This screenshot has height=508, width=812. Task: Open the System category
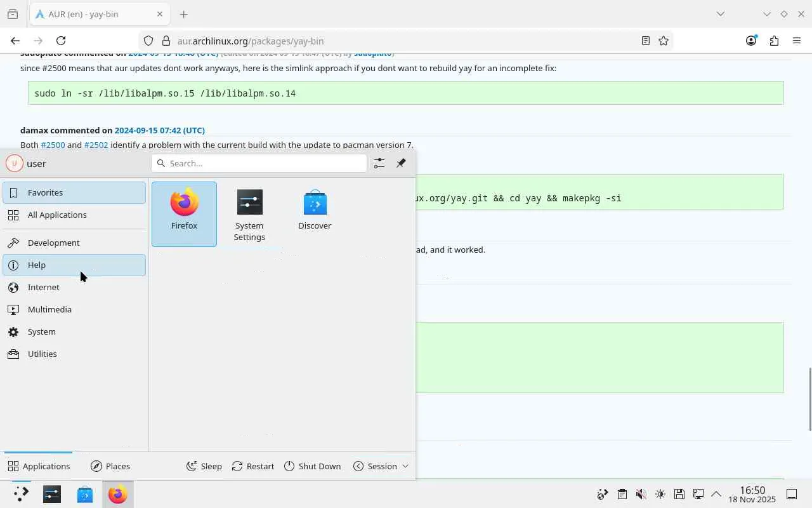click(x=74, y=331)
